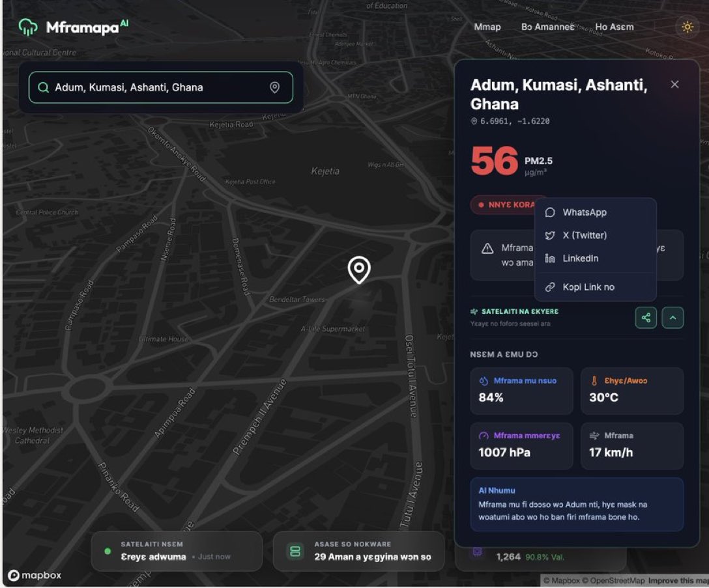709x588 pixels.
Task: Click the Ɛhyɛ/Awɔɔ 30°C card
Action: 631,391
